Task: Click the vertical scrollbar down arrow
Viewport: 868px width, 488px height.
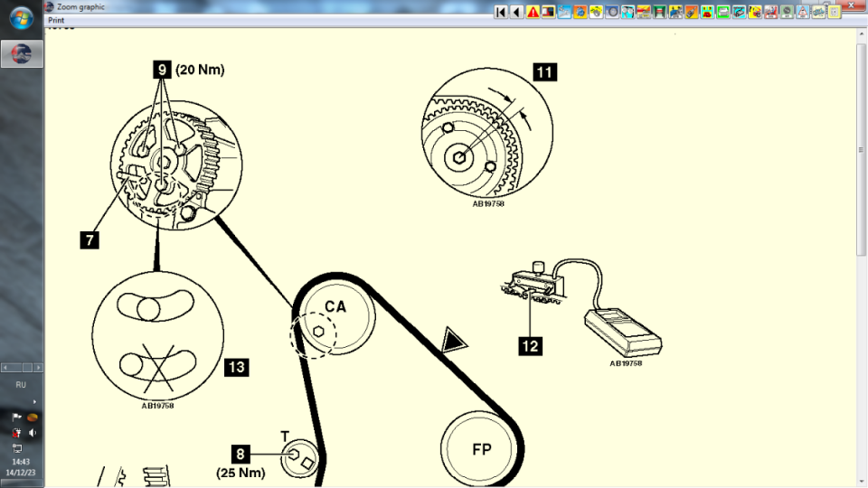Action: tap(861, 482)
